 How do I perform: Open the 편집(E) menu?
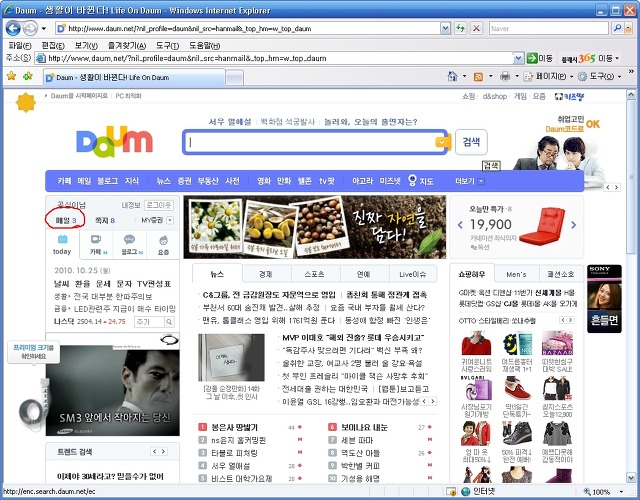(x=53, y=45)
